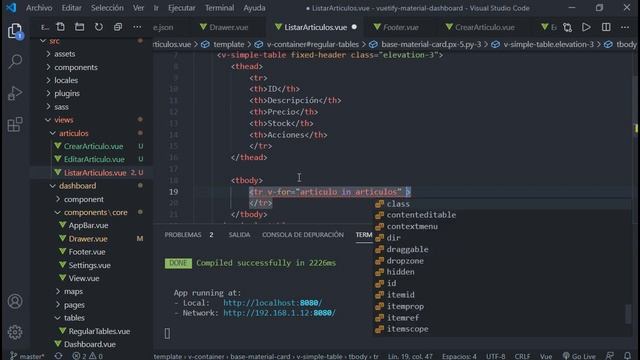
Task: Open Settings.vue in explorer
Action: [x=89, y=265]
